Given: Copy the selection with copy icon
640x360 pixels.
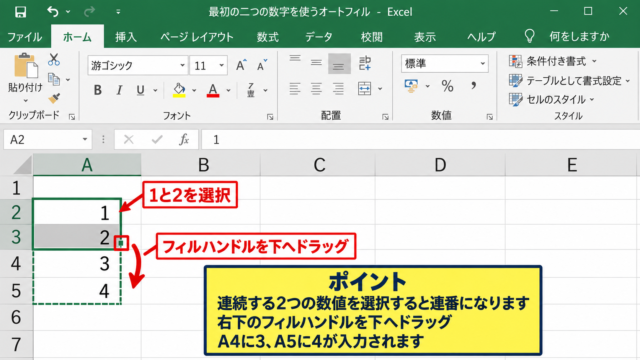Looking at the screenshot, I should [x=54, y=79].
